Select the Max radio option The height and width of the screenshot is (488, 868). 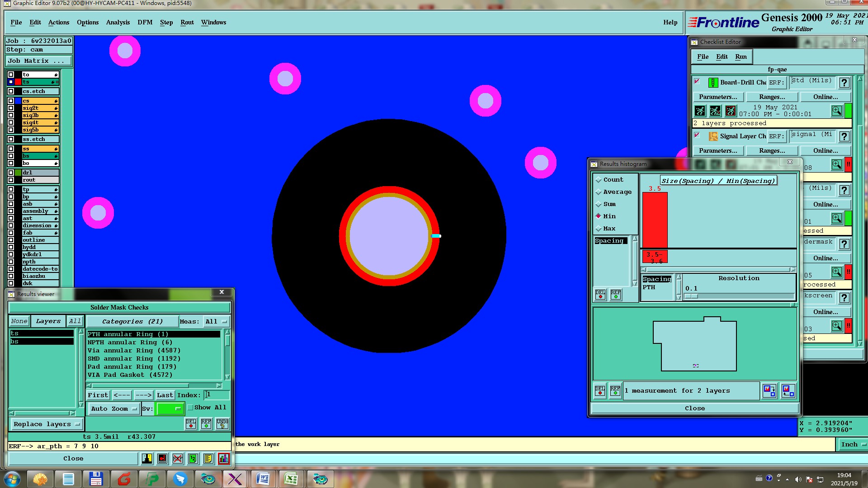click(x=599, y=229)
